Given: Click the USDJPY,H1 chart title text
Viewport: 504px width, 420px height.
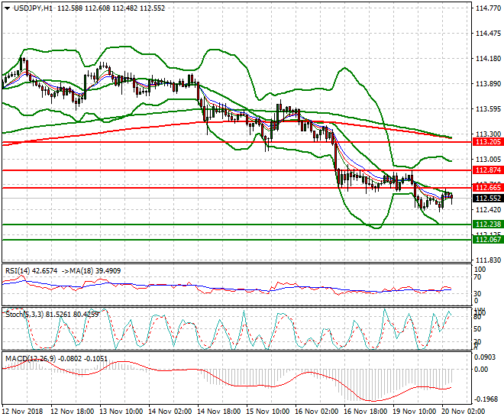Looking at the screenshot, I should tap(33, 8).
